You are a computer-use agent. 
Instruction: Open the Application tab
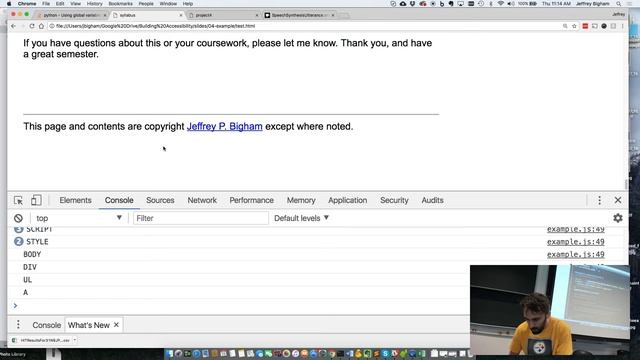click(x=347, y=200)
